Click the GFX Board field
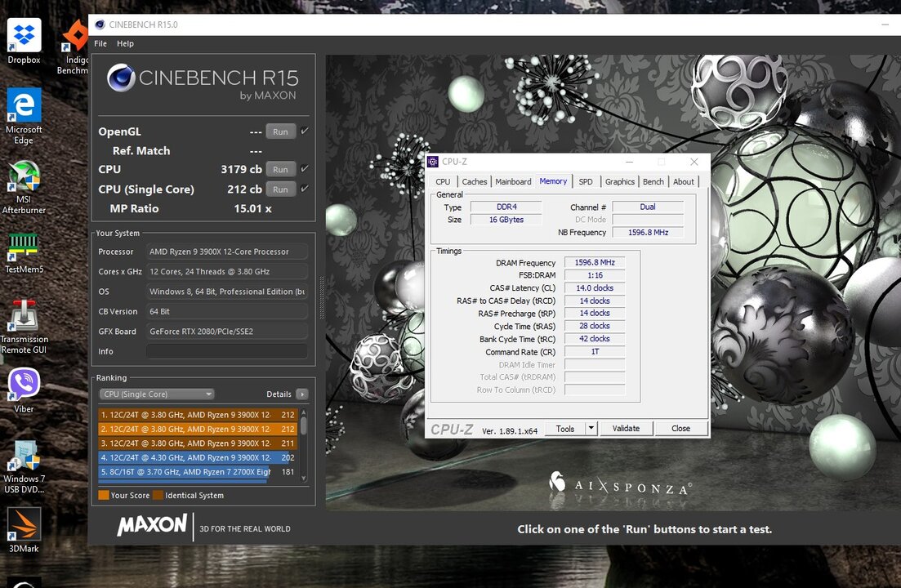 point(226,332)
